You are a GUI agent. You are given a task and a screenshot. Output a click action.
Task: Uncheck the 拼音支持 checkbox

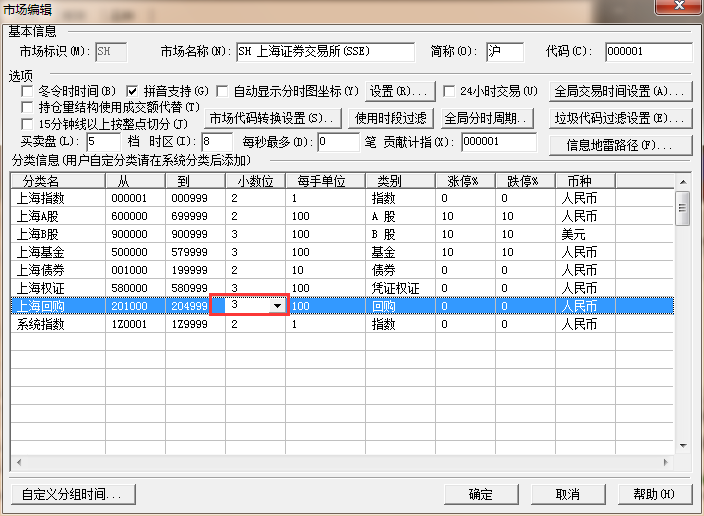[x=133, y=92]
